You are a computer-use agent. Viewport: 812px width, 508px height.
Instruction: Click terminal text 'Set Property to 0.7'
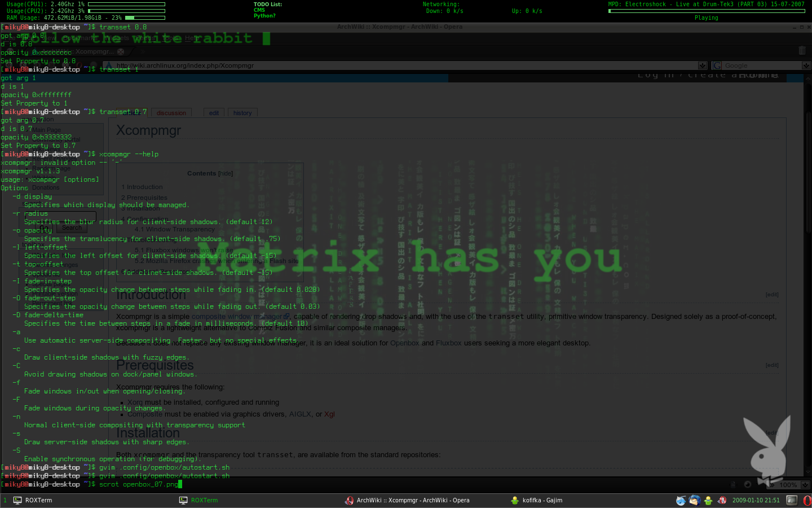(38, 146)
